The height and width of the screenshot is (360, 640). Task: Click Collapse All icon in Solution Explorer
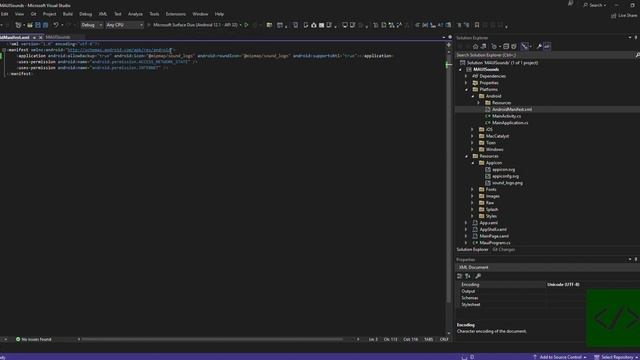[506, 47]
